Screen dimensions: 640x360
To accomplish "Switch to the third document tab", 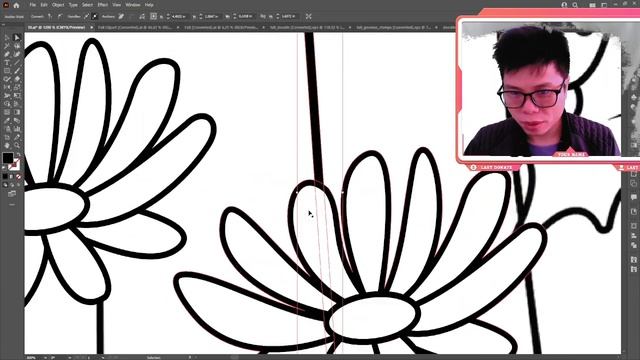I will click(220, 27).
